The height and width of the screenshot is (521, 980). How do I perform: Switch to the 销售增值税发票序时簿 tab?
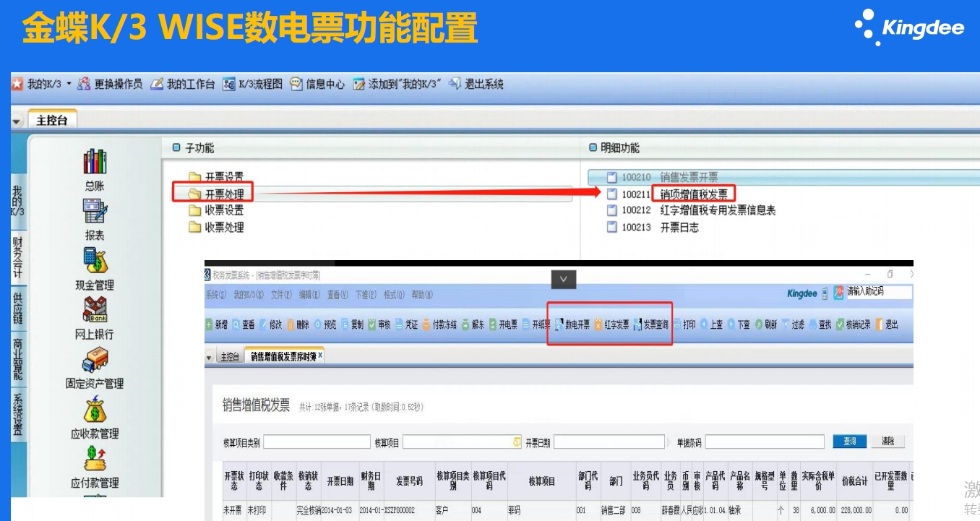[x=283, y=356]
